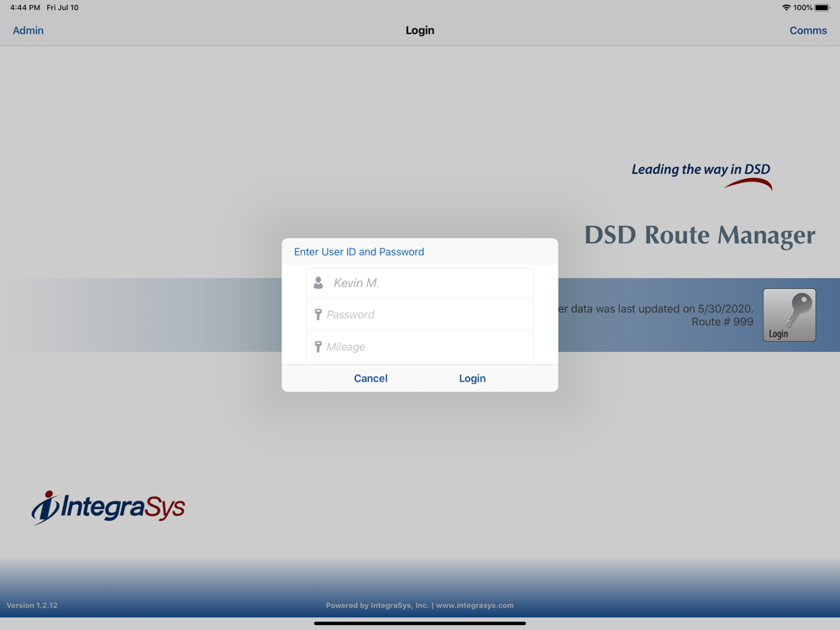Focus the Mileage input field

420,347
